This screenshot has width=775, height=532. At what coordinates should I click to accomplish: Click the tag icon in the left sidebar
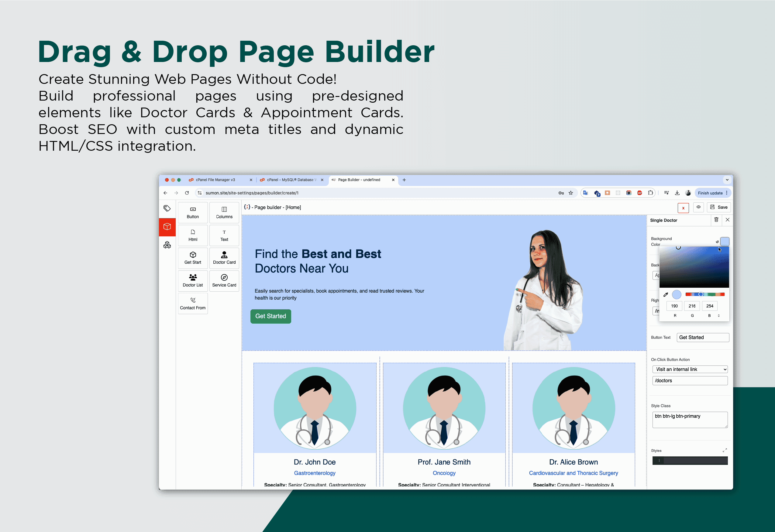tap(167, 208)
